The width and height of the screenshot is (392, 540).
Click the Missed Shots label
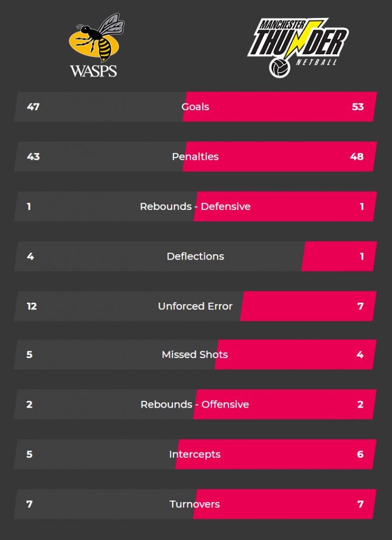[195, 355]
